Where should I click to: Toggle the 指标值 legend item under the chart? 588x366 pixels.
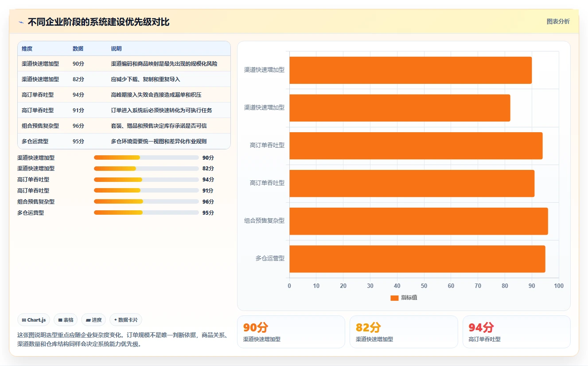404,298
